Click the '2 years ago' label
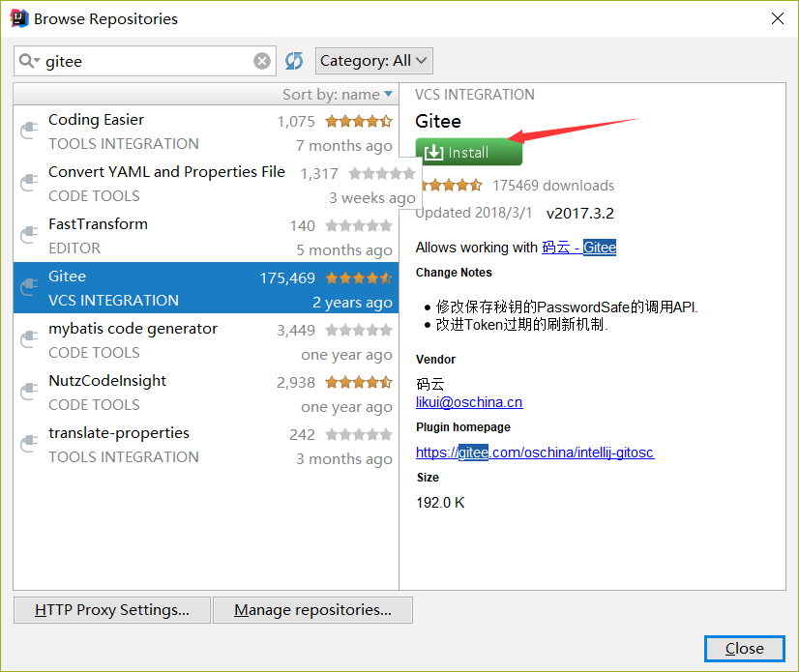The image size is (799, 672). [x=353, y=303]
